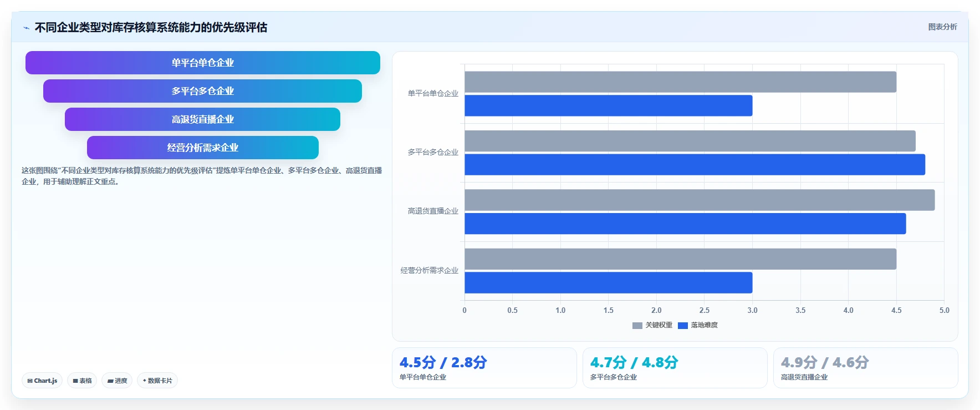Select the 多平台多仓企业 funnel bar
The height and width of the screenshot is (410, 980).
[203, 91]
